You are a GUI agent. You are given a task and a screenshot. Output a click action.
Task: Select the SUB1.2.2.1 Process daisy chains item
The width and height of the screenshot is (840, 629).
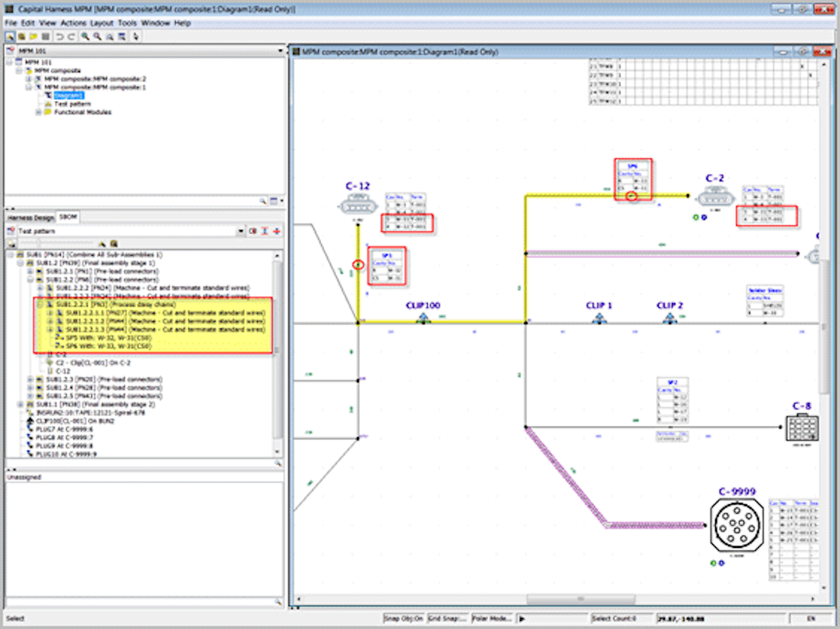point(117,304)
